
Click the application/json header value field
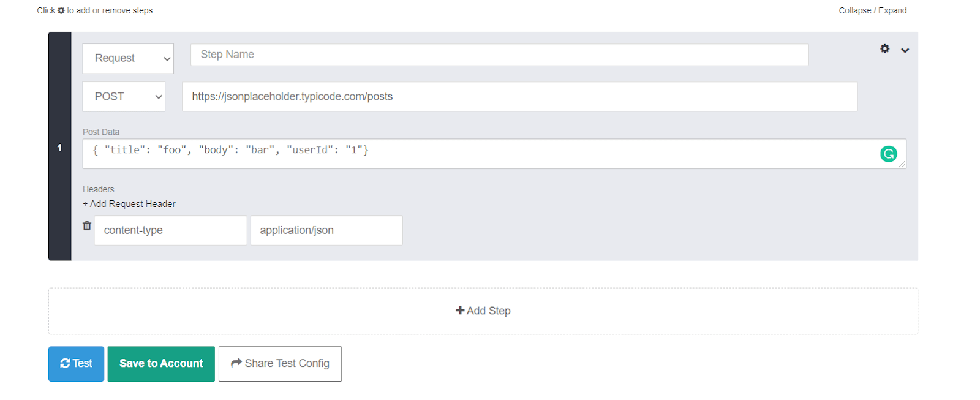pos(326,230)
